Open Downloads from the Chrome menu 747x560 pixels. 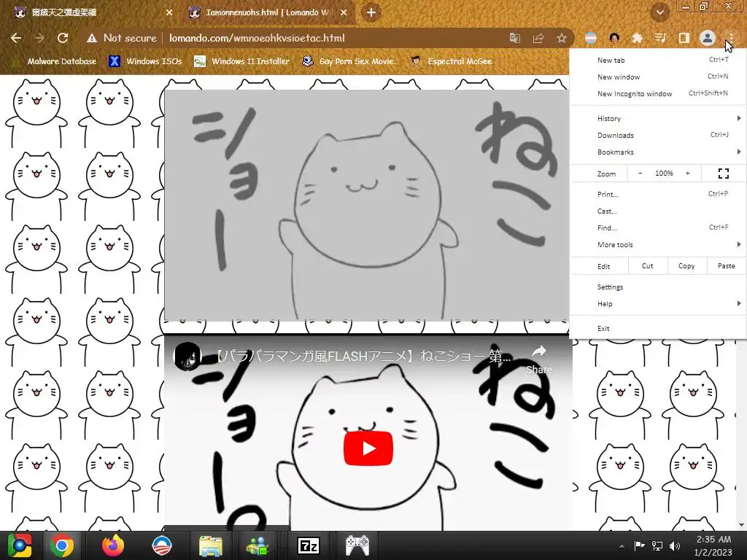click(x=658, y=135)
